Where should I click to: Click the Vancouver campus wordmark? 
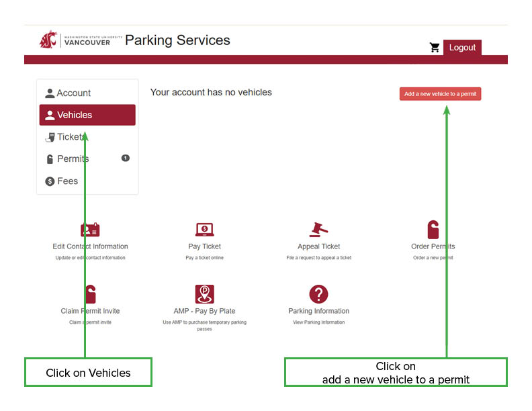(87, 42)
